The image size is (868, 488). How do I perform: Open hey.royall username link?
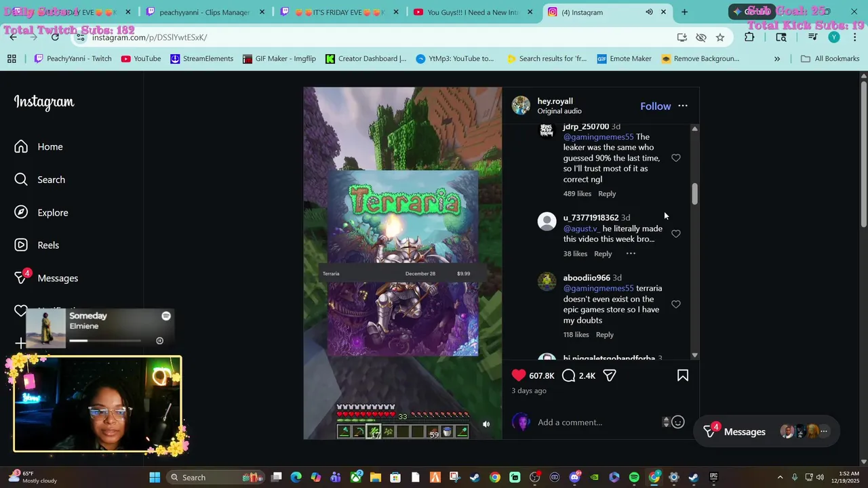point(555,101)
